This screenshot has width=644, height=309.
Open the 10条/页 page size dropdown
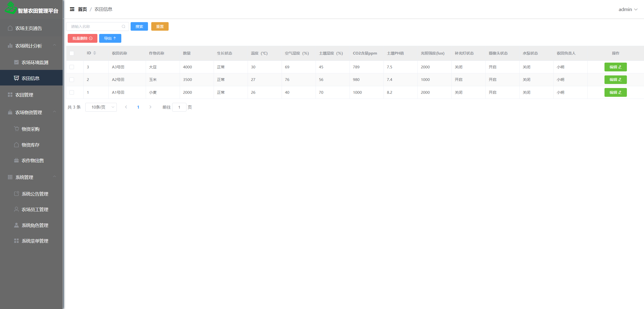101,107
